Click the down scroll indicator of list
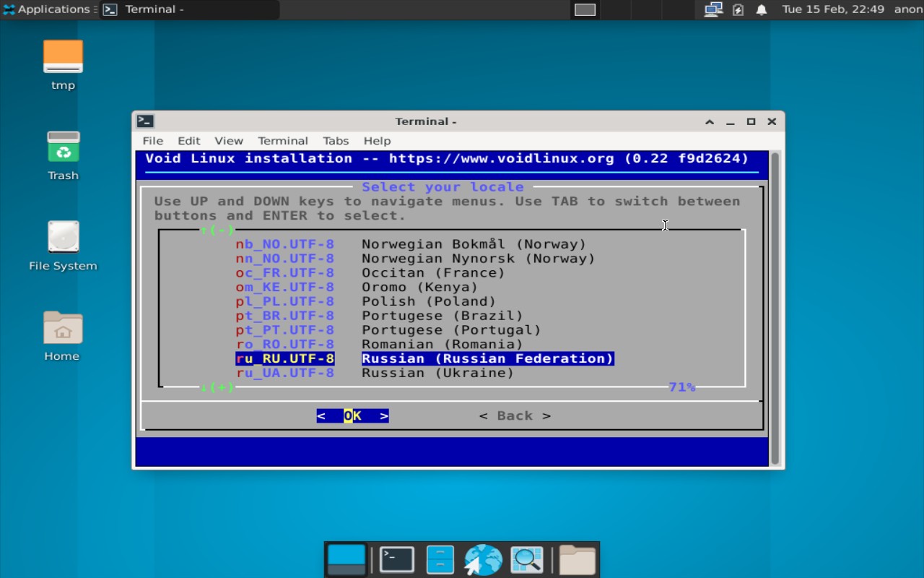This screenshot has height=578, width=924. 217,387
